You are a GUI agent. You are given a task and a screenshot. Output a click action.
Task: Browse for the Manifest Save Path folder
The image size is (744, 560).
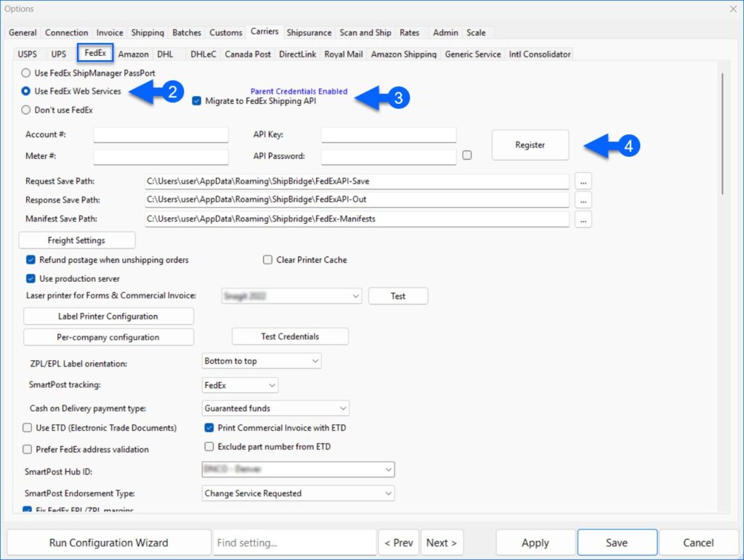click(583, 219)
